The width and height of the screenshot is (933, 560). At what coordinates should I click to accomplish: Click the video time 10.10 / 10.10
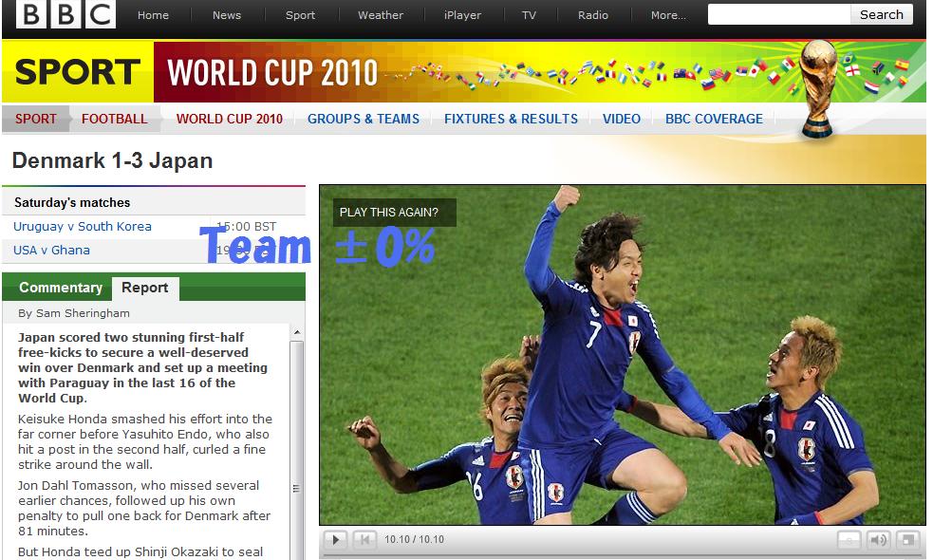coord(414,539)
